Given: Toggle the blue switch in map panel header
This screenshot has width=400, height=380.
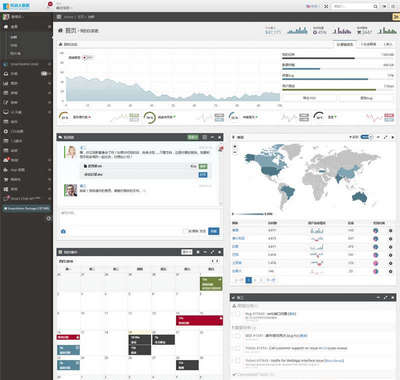Looking at the screenshot, I should coord(366,137).
